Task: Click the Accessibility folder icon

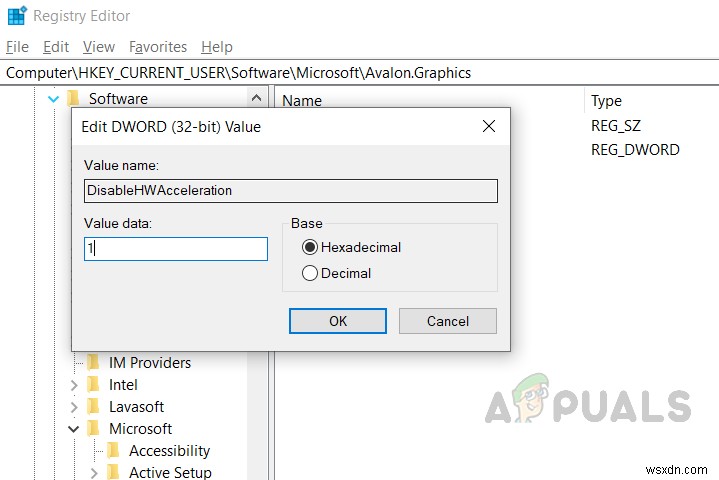Action: tap(113, 450)
